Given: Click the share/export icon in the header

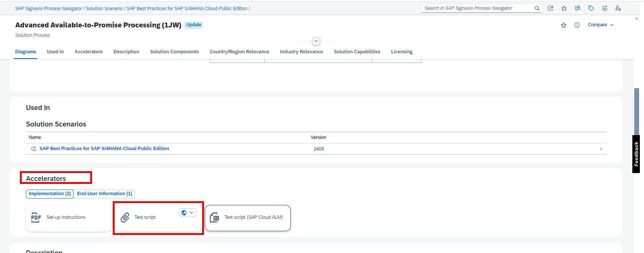Looking at the screenshot, I should (x=550, y=8).
